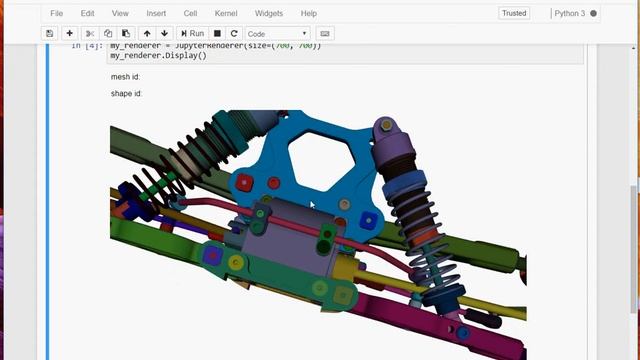Move selected cell down arrow
Image resolution: width=640 pixels, height=360 pixels.
click(x=164, y=33)
